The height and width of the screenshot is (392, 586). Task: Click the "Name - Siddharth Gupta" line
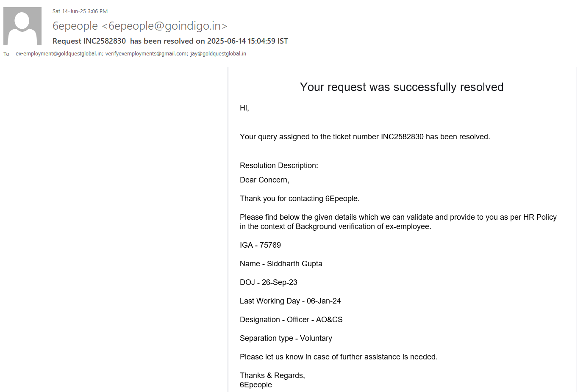(x=281, y=264)
